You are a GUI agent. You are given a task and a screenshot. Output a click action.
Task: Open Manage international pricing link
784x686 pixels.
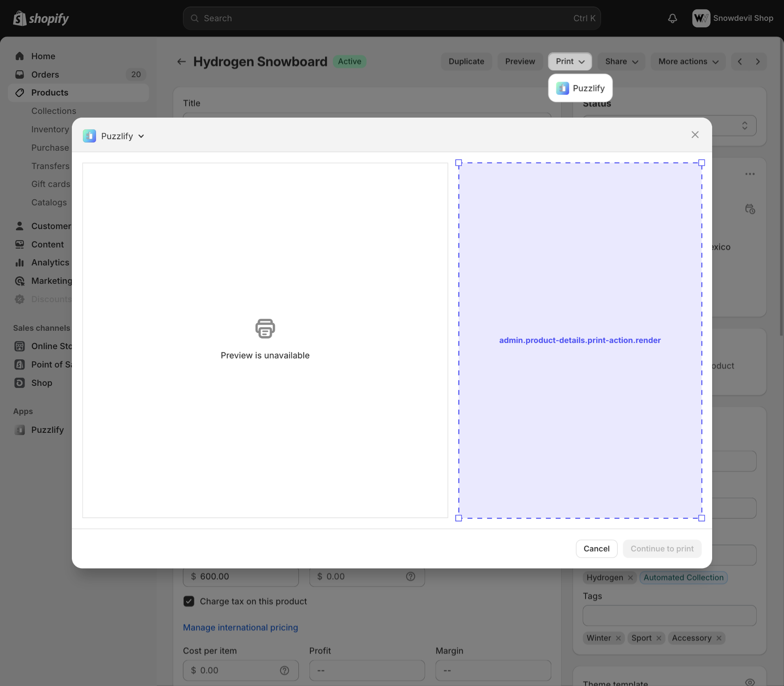[x=240, y=628]
